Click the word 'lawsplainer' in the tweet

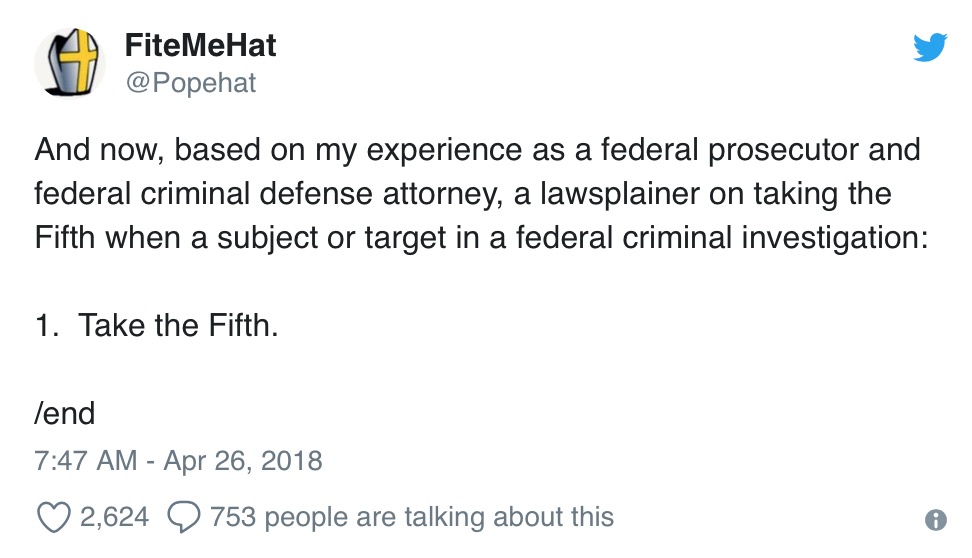pos(620,194)
